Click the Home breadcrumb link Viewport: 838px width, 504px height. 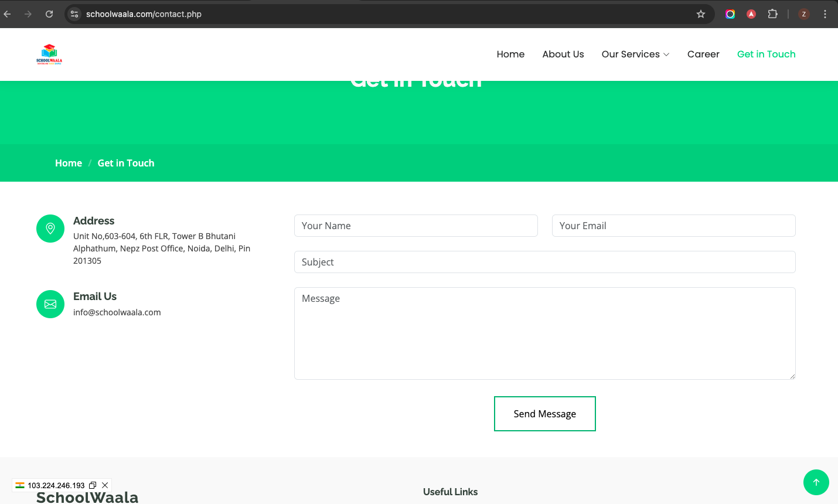[x=69, y=163]
